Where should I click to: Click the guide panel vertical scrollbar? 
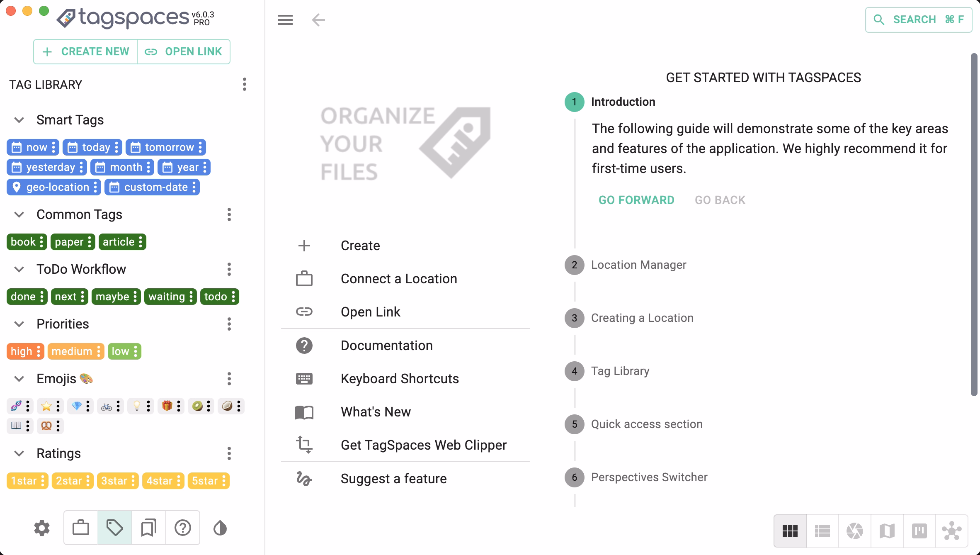pyautogui.click(x=974, y=224)
